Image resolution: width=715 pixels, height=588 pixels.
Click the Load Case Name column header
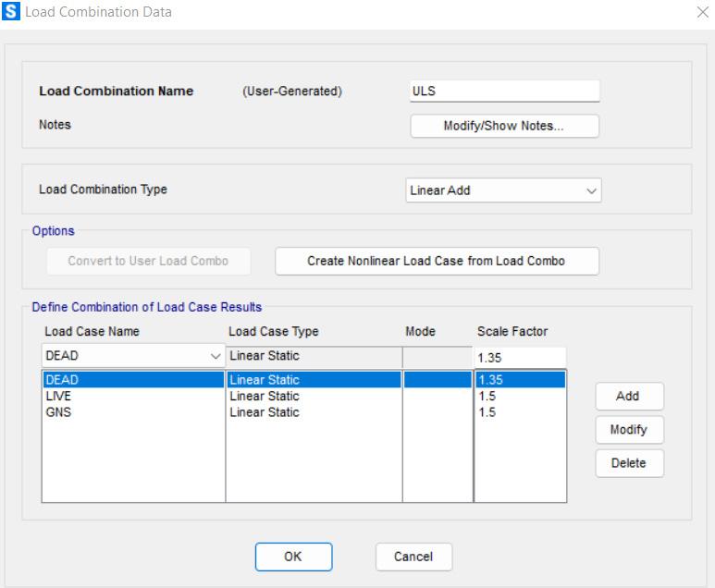[x=92, y=331]
